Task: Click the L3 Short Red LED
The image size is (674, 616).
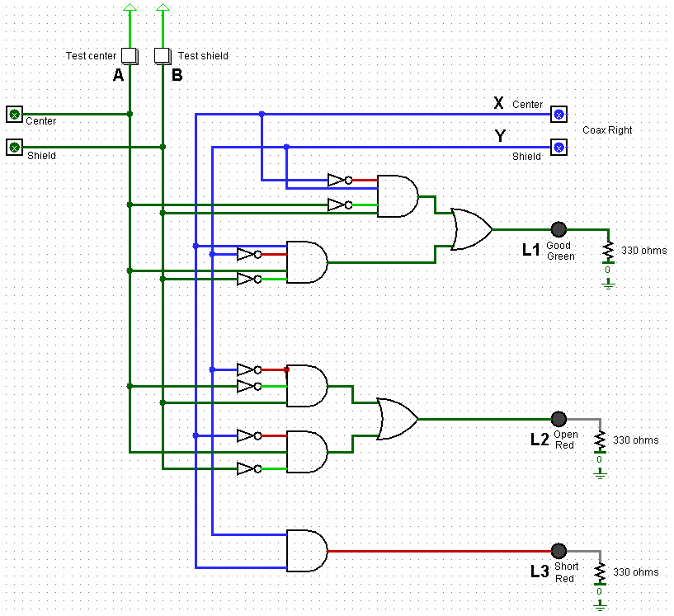Action: 559,550
